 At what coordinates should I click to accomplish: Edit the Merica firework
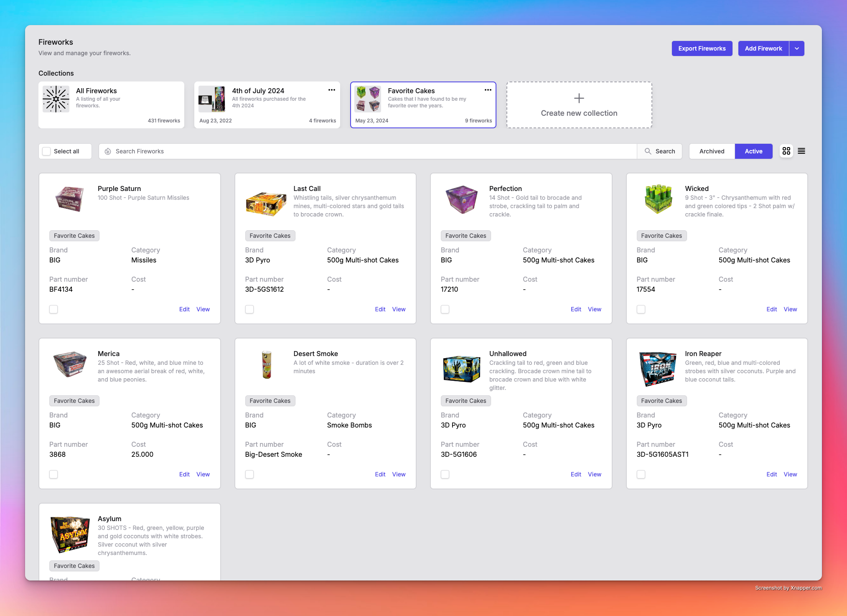[184, 474]
